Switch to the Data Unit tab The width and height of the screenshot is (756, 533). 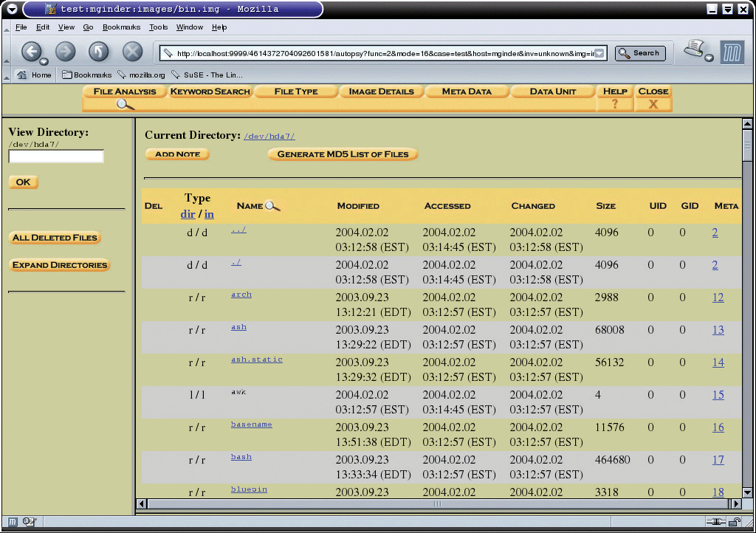click(x=552, y=92)
